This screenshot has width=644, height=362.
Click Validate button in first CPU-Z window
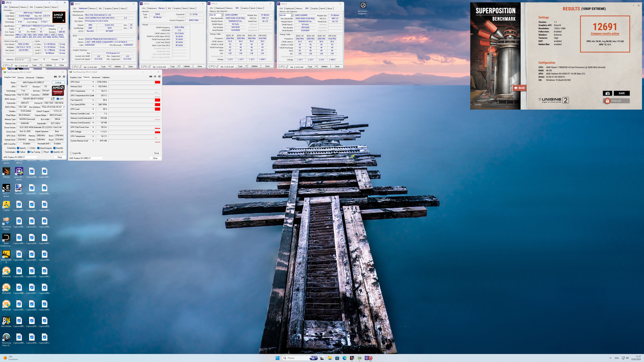click(48, 65)
